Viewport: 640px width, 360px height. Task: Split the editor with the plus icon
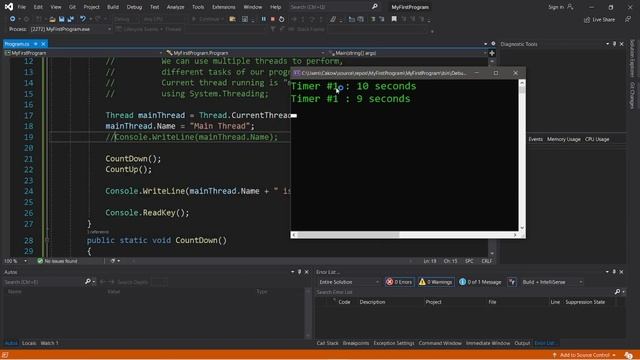point(492,53)
